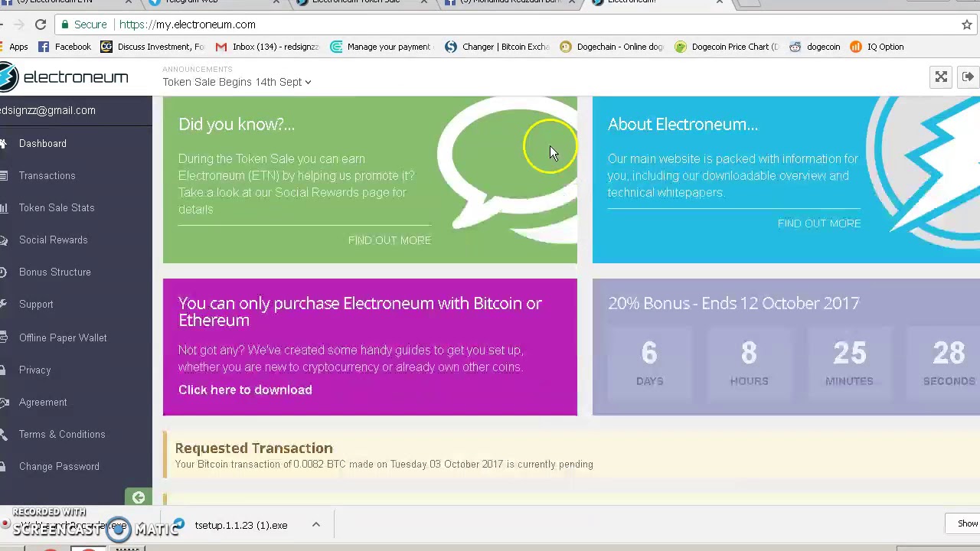Screen dimensions: 980x551
Task: Open the Changer Bitcoin Exchange bookmark
Action: (x=497, y=47)
